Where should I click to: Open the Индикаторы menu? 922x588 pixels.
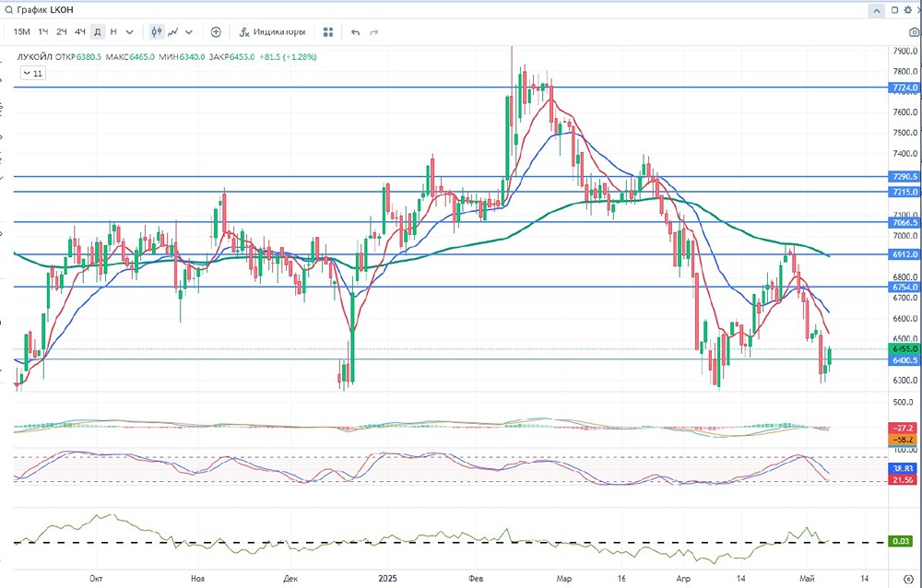click(272, 31)
